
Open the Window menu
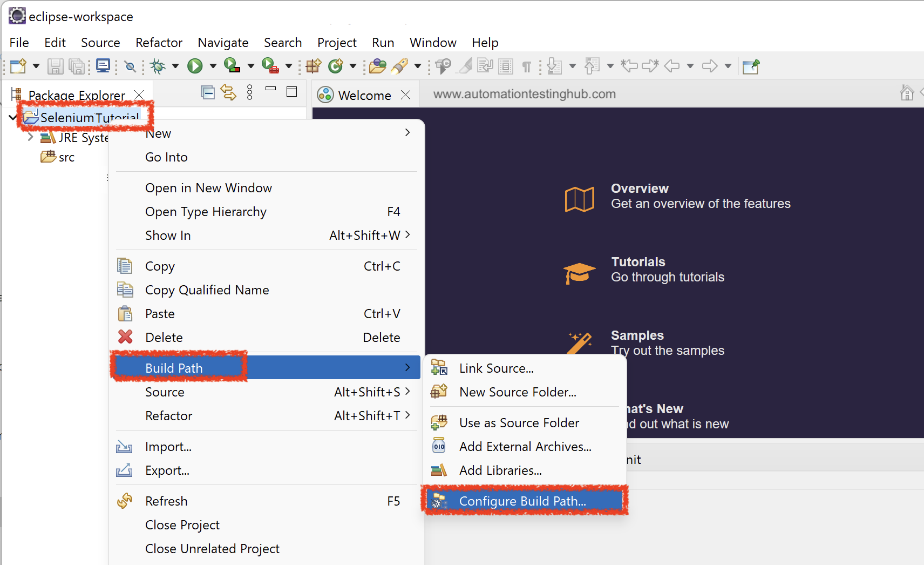coord(433,43)
